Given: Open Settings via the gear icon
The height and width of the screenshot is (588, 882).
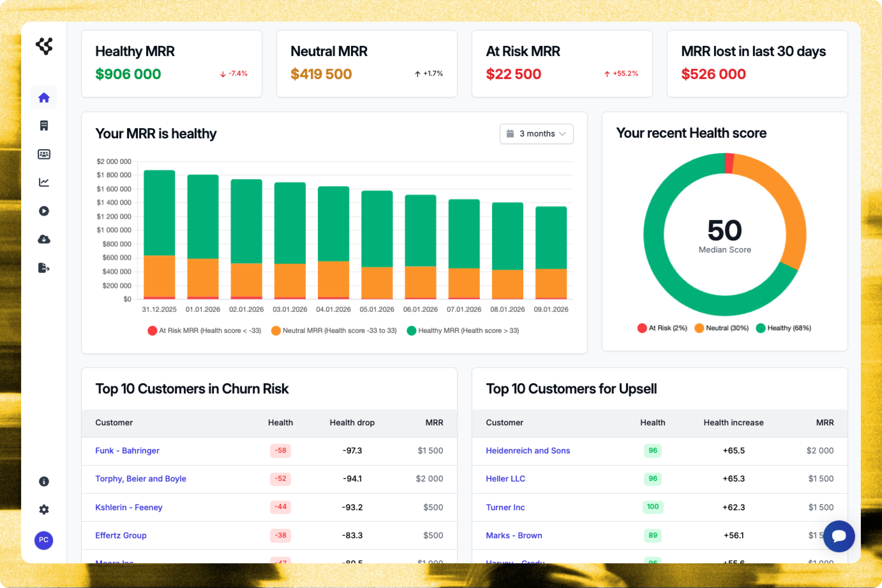Looking at the screenshot, I should click(x=44, y=509).
